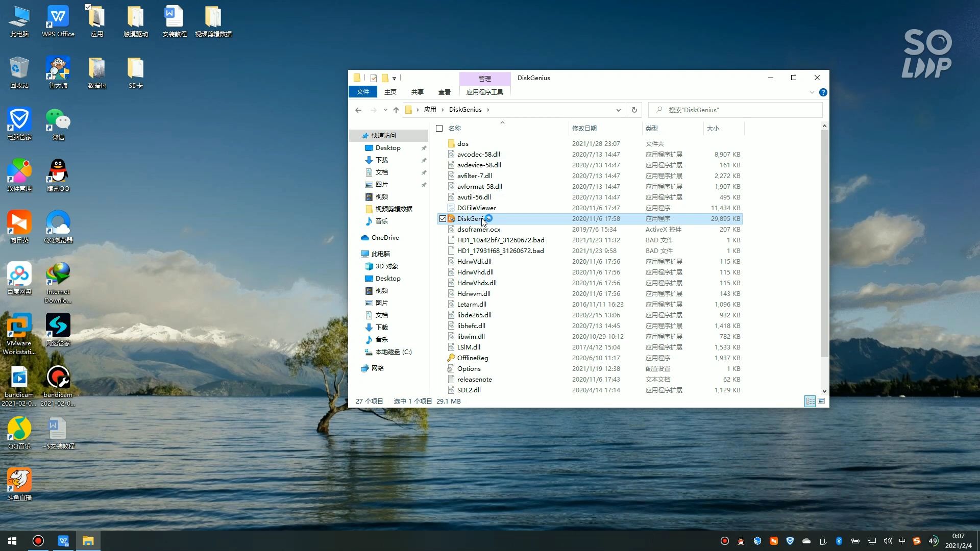Open address bar history dropdown
The image size is (980, 551).
[618, 110]
